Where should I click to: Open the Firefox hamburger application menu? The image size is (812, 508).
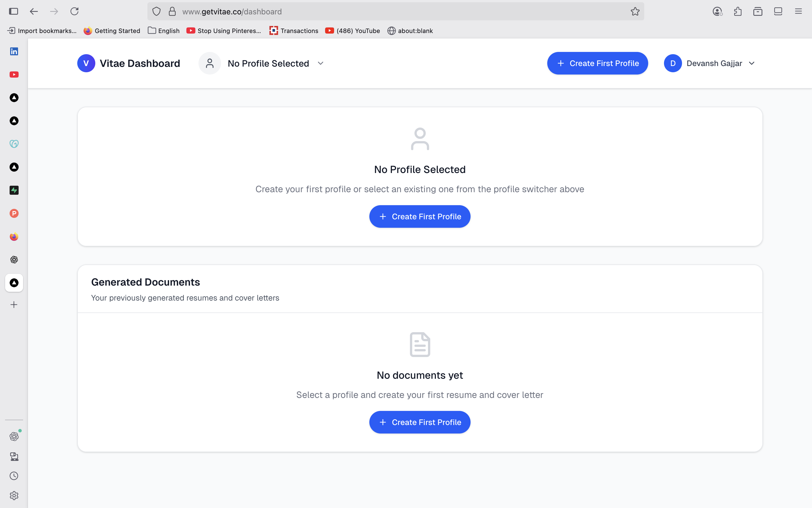click(x=798, y=11)
